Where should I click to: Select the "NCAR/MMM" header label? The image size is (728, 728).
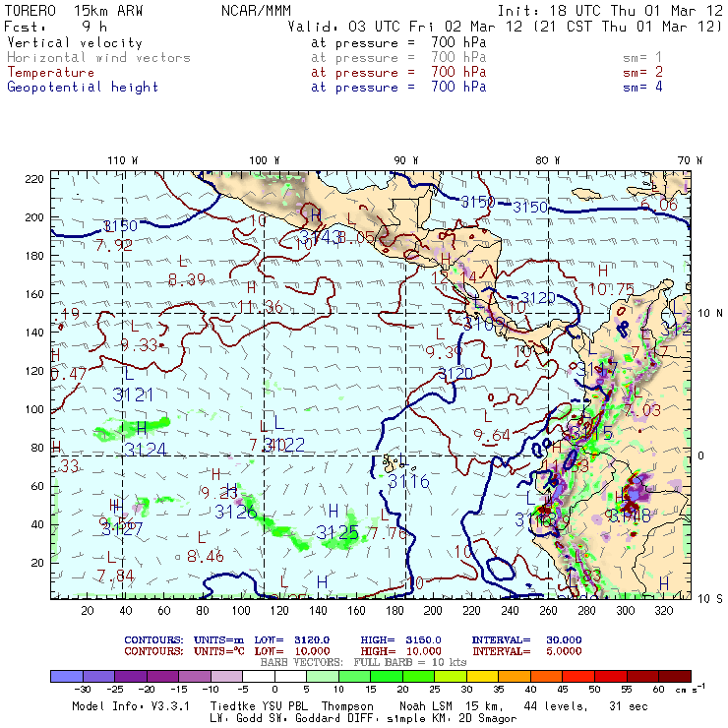coord(256,11)
